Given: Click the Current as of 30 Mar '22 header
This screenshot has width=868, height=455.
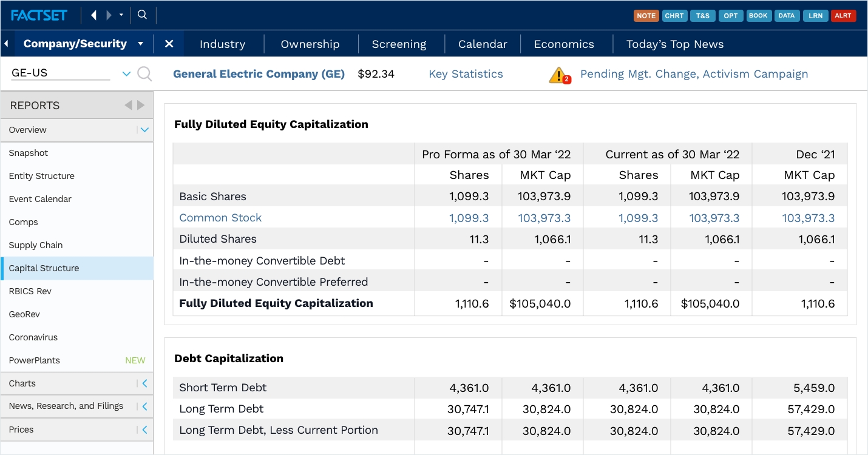Looking at the screenshot, I should coord(673,154).
